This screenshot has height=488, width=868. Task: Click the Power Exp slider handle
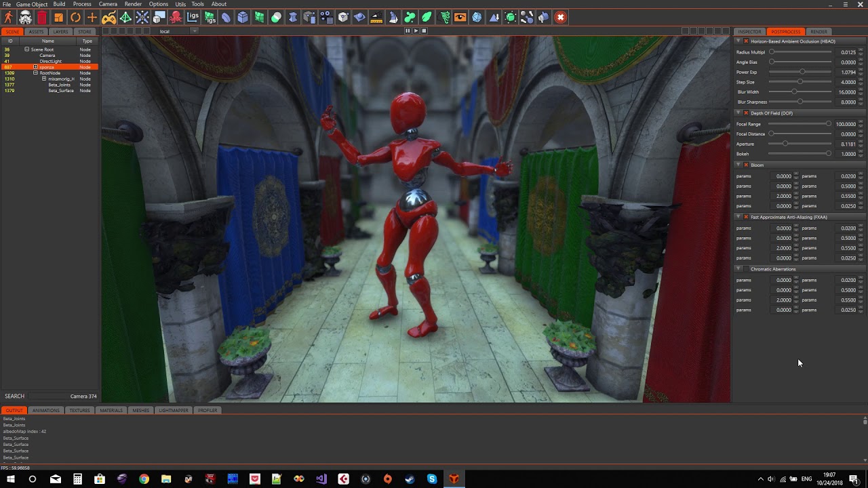(x=802, y=72)
